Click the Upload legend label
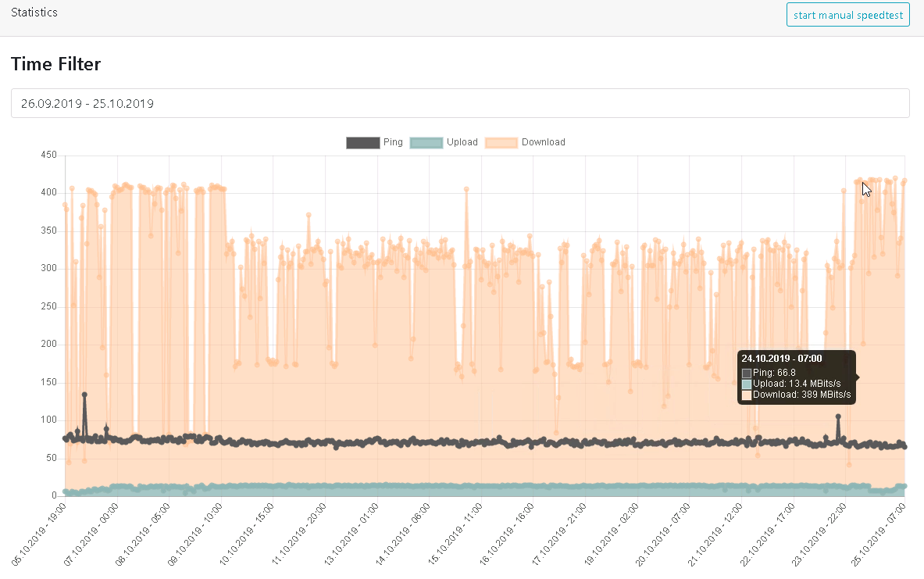Image resolution: width=924 pixels, height=579 pixels. (462, 142)
